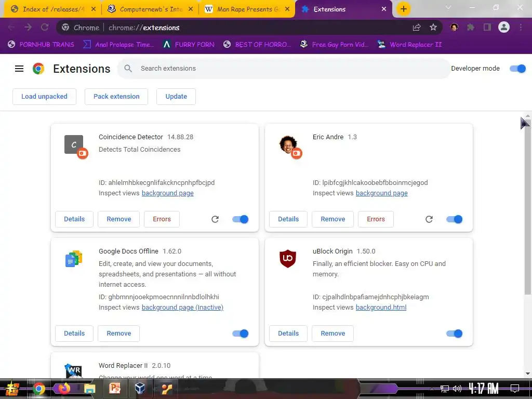Click the Update button

pyautogui.click(x=176, y=97)
